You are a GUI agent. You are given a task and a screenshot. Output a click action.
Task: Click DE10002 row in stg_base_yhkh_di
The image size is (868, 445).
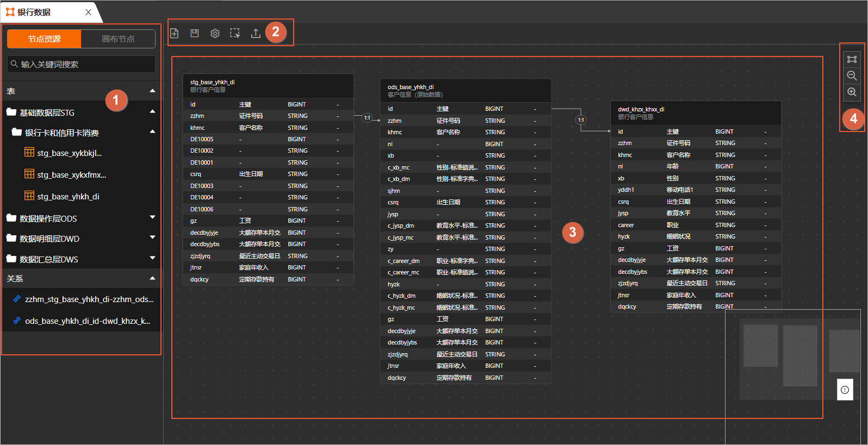(x=268, y=151)
